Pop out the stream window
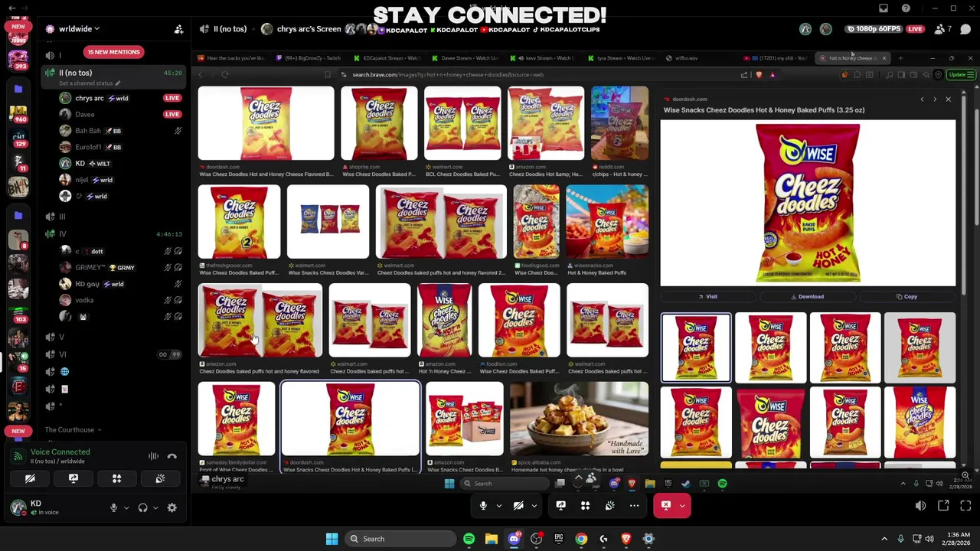 coord(943,506)
